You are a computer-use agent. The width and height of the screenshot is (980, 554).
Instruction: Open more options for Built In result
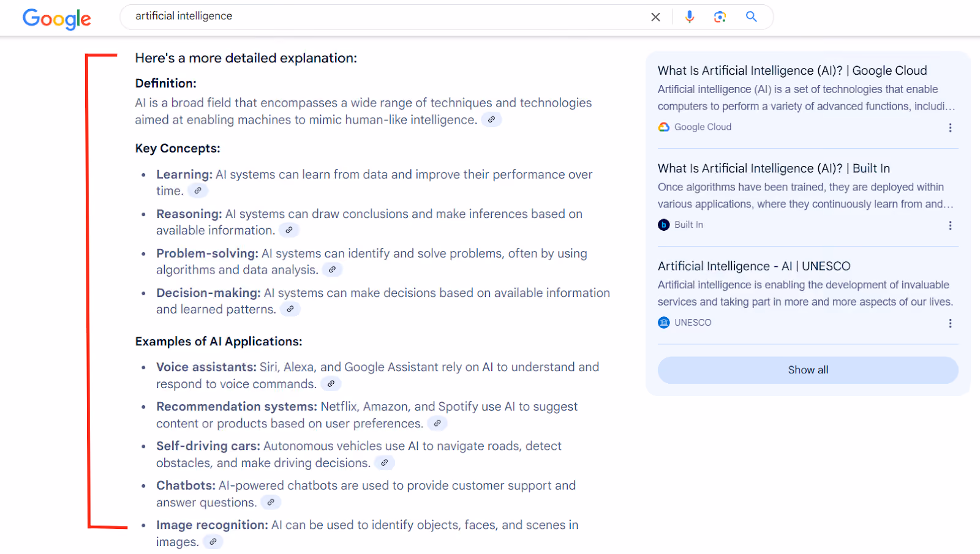coord(950,225)
